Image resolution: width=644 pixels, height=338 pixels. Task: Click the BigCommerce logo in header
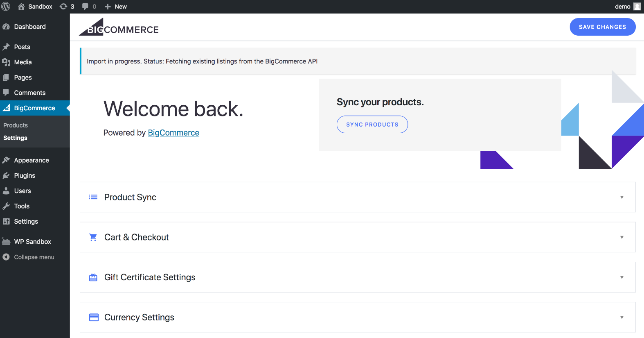point(119,27)
